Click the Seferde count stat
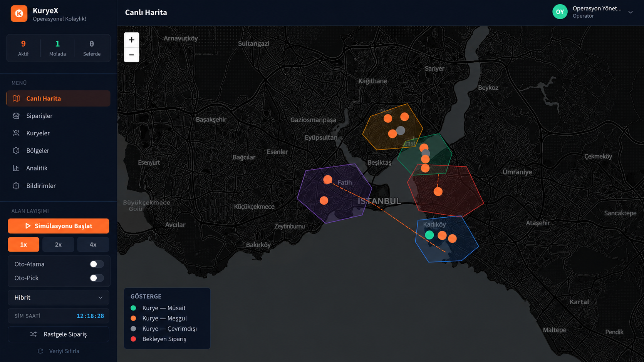This screenshot has height=362, width=644. [92, 48]
